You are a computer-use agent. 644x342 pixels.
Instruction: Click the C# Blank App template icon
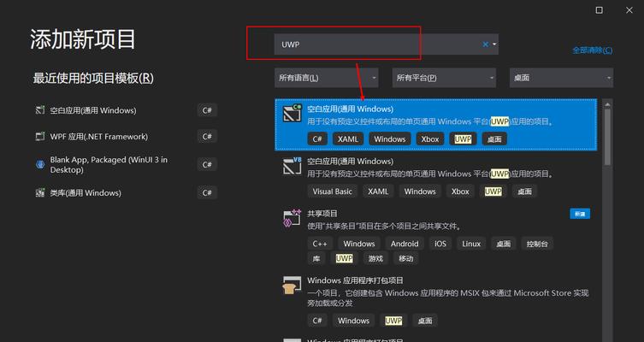292,113
